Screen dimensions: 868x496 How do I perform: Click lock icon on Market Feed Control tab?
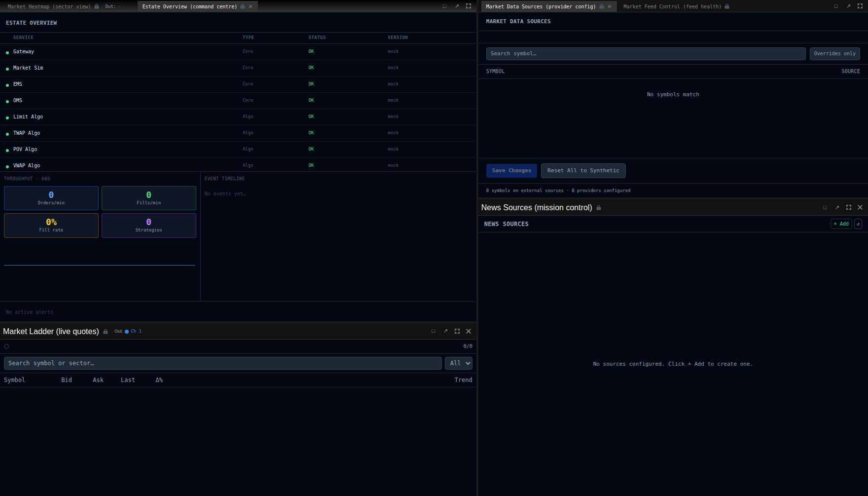click(x=727, y=6)
